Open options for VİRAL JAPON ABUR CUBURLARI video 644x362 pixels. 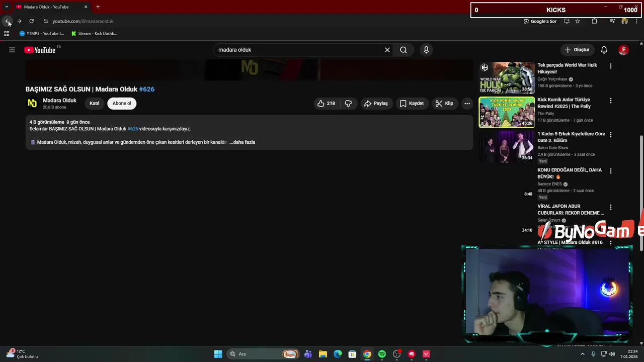611,207
